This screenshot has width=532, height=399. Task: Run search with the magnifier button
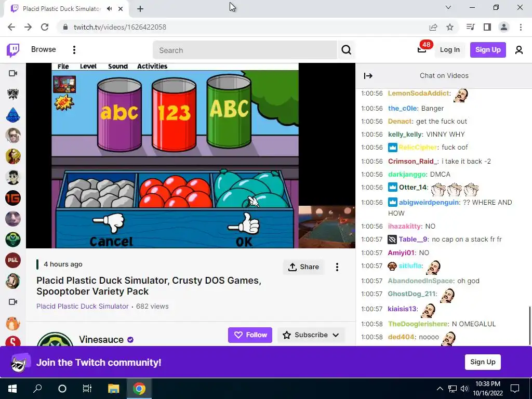coord(346,50)
